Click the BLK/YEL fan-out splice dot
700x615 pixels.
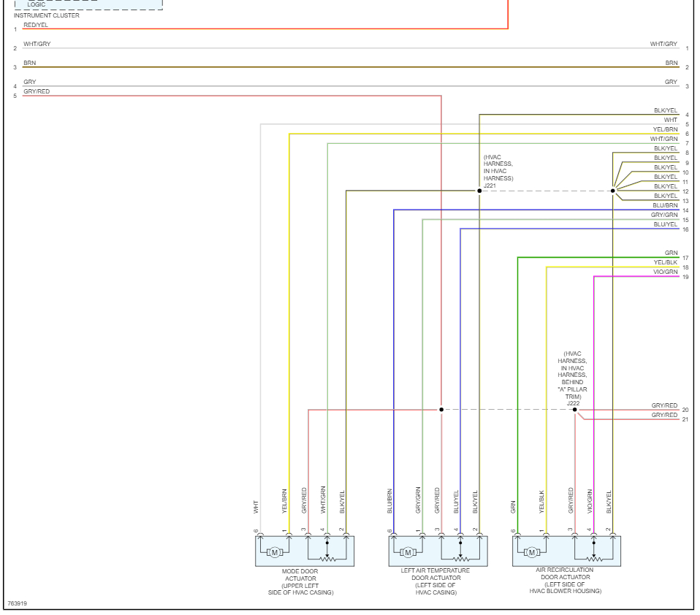point(613,191)
